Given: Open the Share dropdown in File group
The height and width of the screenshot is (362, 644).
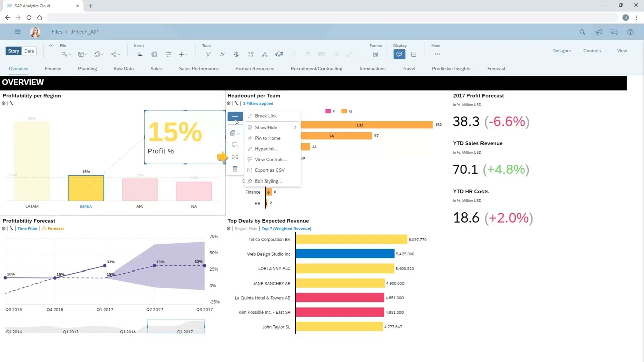Looking at the screenshot, I should click(x=115, y=54).
